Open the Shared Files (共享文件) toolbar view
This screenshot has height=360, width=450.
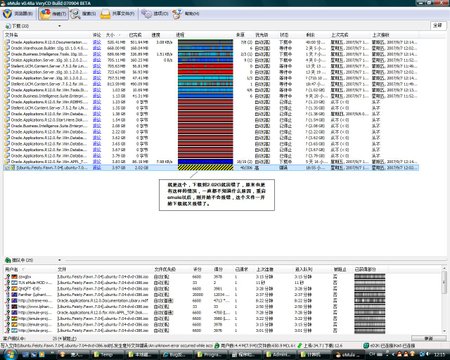118,14
